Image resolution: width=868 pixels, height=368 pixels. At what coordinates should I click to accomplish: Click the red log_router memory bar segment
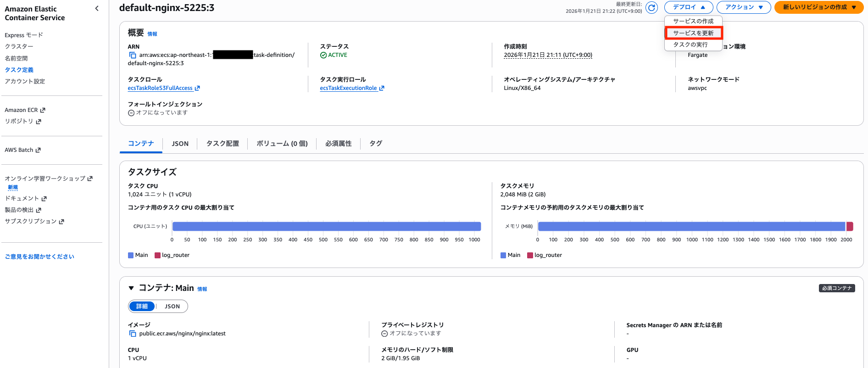pos(850,226)
